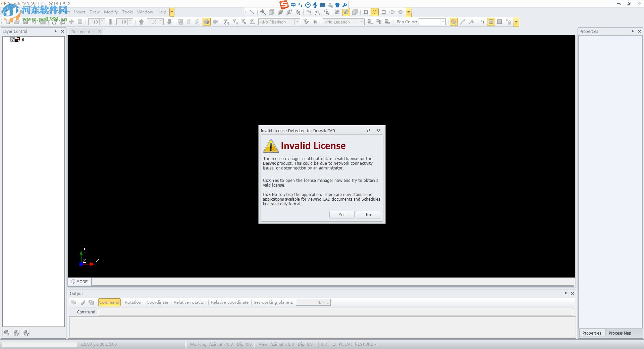Click Set working plane Z button
Image resolution: width=644 pixels, height=349 pixels.
click(x=273, y=302)
